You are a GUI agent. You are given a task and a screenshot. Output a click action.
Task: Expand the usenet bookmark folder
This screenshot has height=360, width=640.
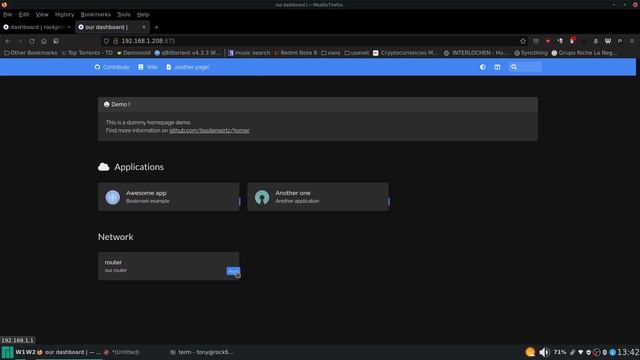[x=357, y=53]
